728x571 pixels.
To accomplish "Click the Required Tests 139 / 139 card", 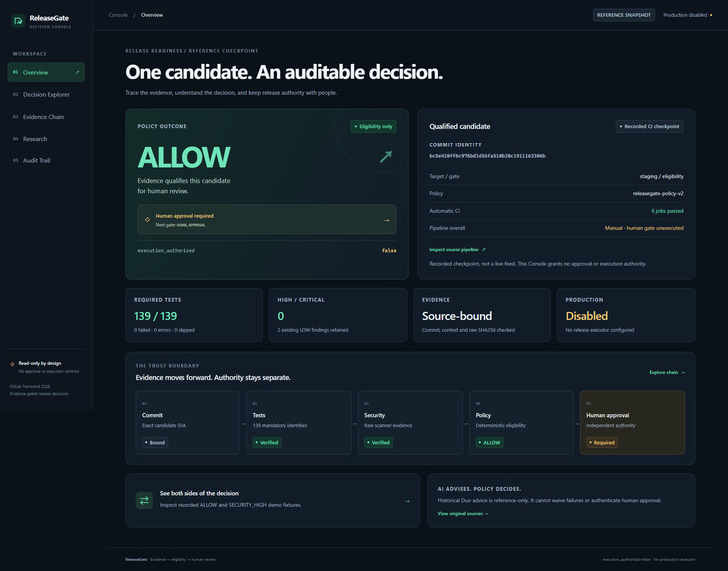I will tap(194, 315).
